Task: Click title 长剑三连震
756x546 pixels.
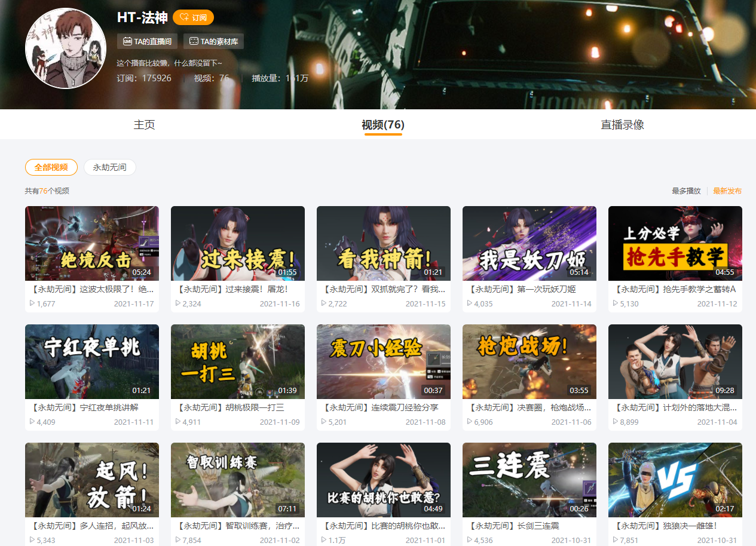Action: click(x=513, y=526)
